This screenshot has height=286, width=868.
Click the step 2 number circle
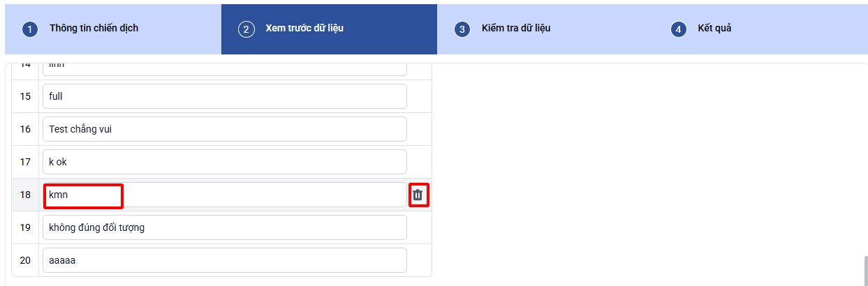pos(246,29)
